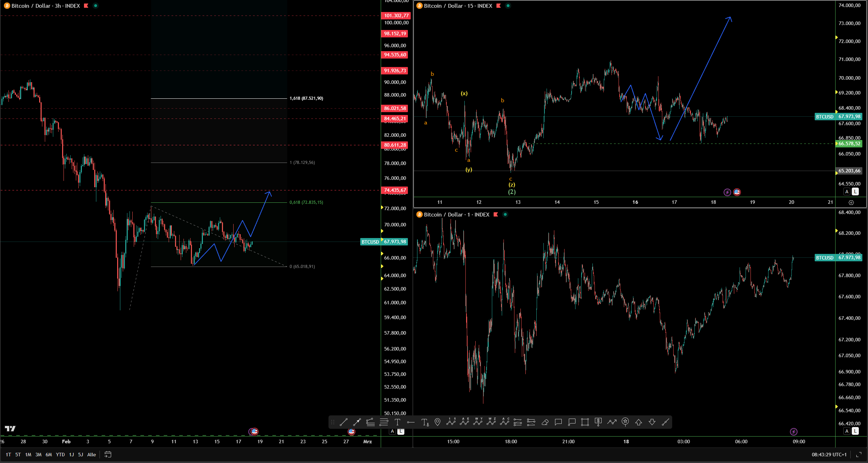Toggle log scale L on the 1-minute chart

(855, 431)
